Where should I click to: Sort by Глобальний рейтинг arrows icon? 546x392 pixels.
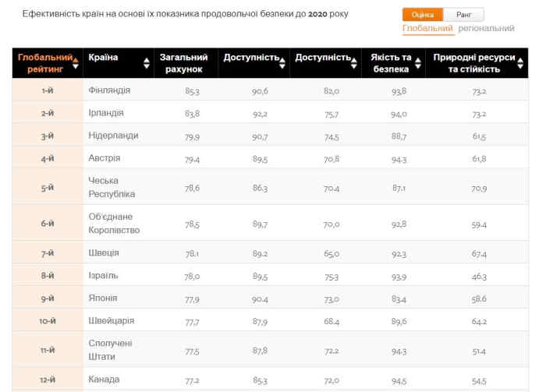[x=76, y=64]
